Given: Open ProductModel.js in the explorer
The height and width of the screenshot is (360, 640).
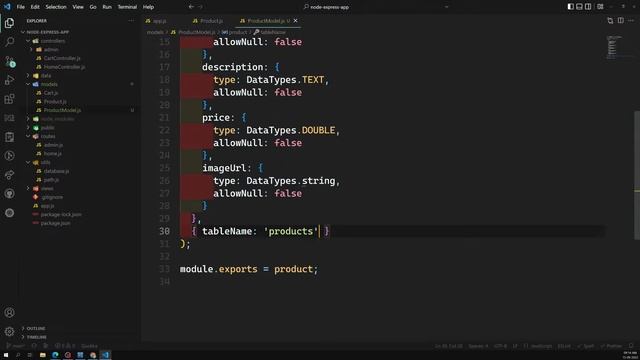Looking at the screenshot, I should (x=62, y=110).
